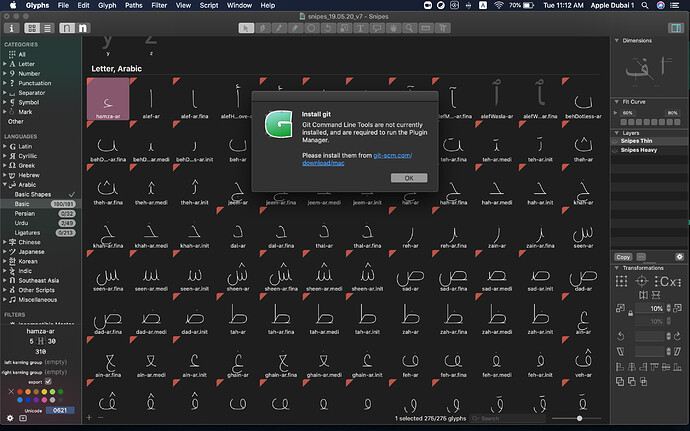
Task: Select the Measurement ruler tool
Action: (425, 28)
